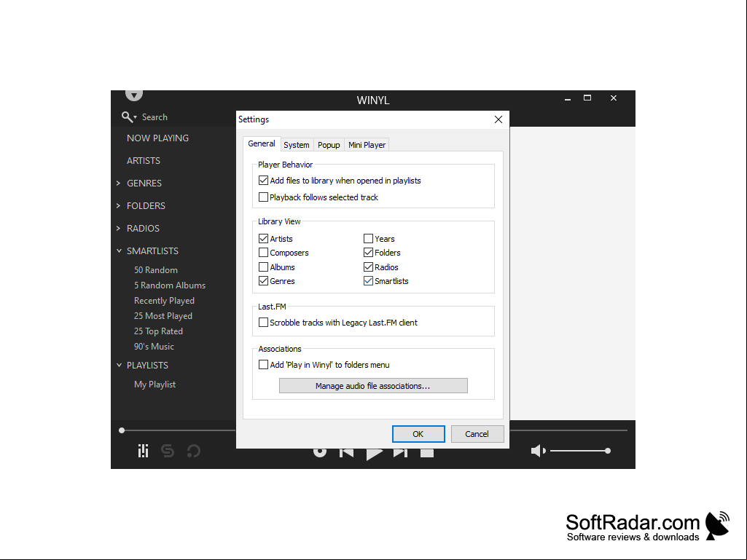This screenshot has height=560, width=747.
Task: Select the 25 Top Rated smartlist
Action: click(158, 331)
